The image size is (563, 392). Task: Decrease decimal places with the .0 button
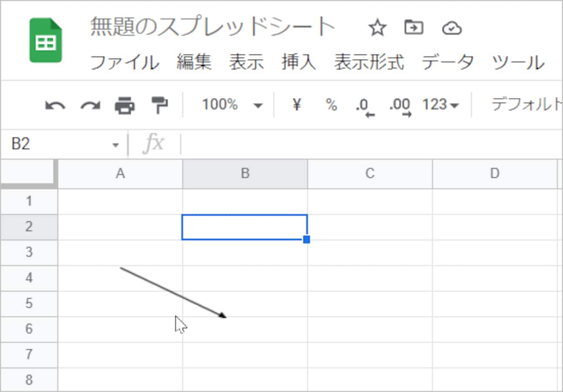[x=365, y=106]
